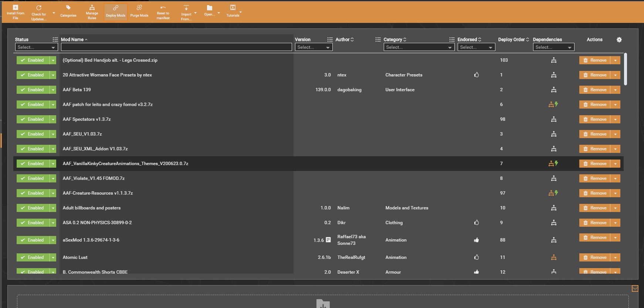The height and width of the screenshot is (308, 644).
Task: Remove AAF patch for leito and crazy
Action: (x=595, y=105)
